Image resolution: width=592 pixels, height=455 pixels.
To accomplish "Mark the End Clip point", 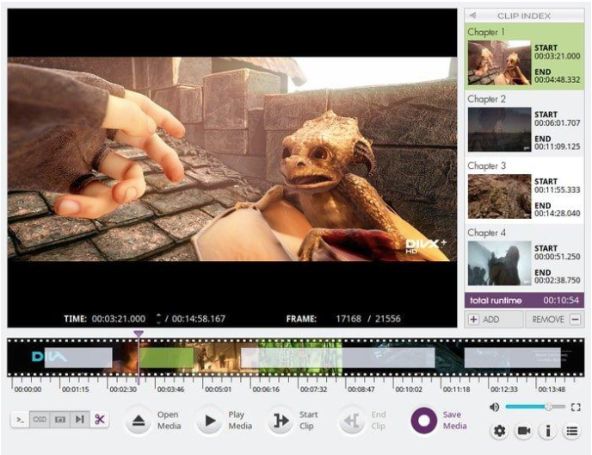I will 352,420.
